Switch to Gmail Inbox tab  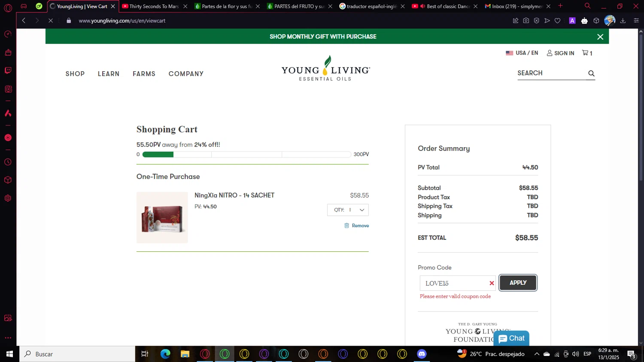[517, 6]
